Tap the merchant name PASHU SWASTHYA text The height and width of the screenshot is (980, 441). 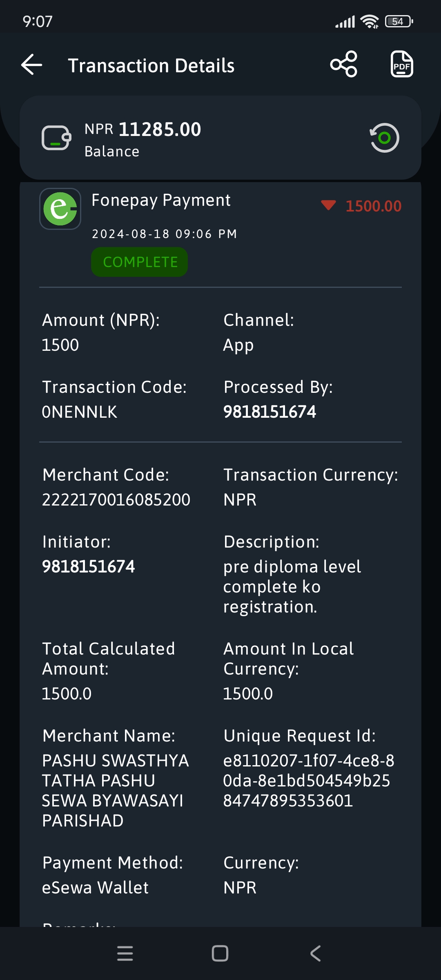pyautogui.click(x=115, y=791)
